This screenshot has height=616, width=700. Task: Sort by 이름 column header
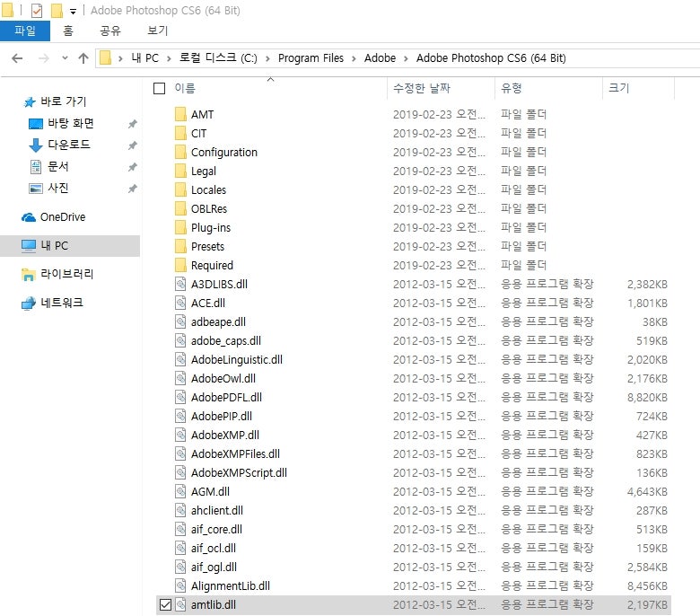pos(185,88)
